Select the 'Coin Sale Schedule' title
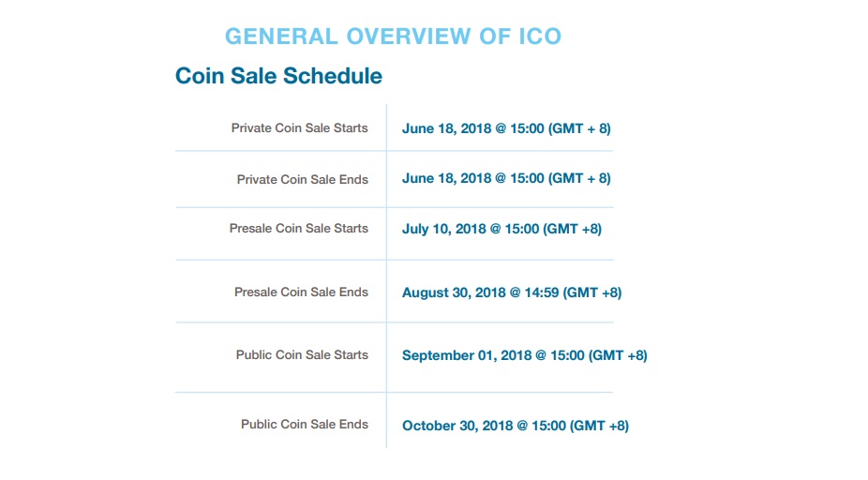The height and width of the screenshot is (480, 868). click(x=278, y=76)
